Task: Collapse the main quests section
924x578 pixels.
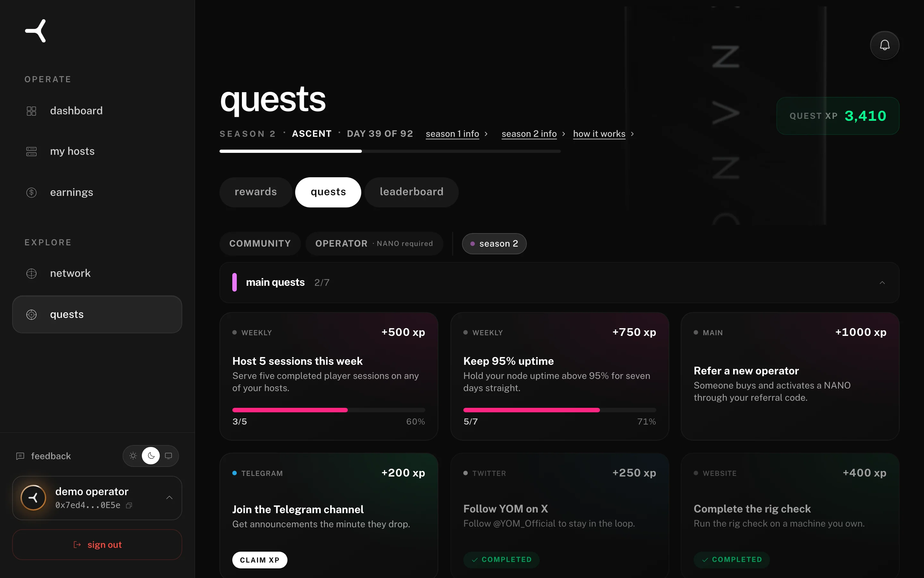Action: [882, 283]
